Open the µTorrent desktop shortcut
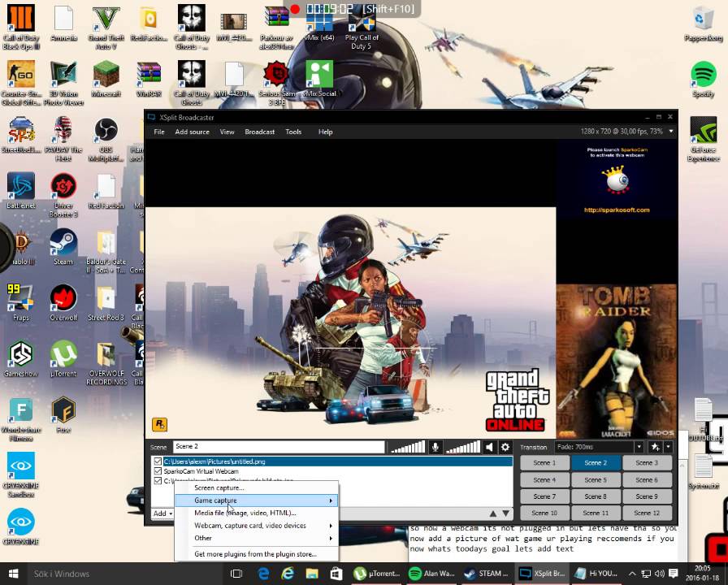 [63, 359]
